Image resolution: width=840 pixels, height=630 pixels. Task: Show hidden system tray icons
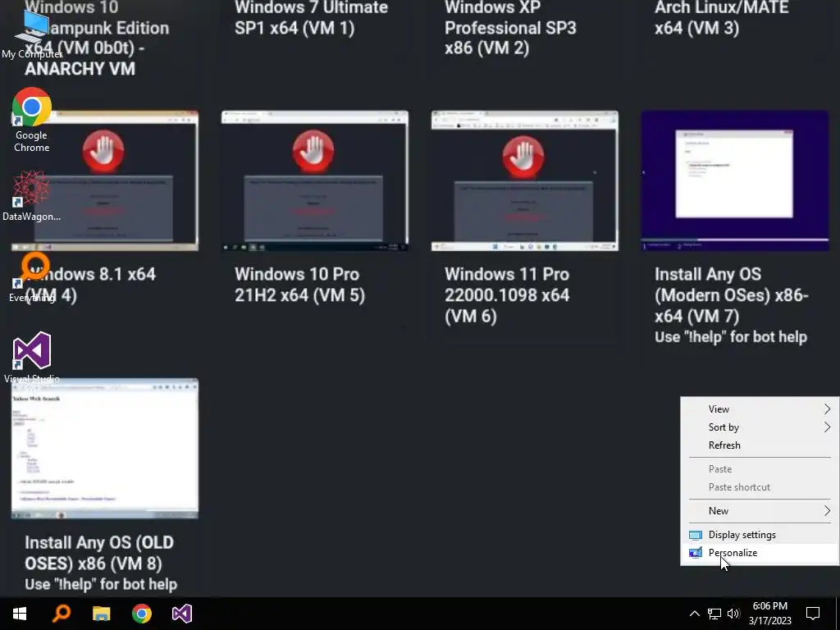694,614
